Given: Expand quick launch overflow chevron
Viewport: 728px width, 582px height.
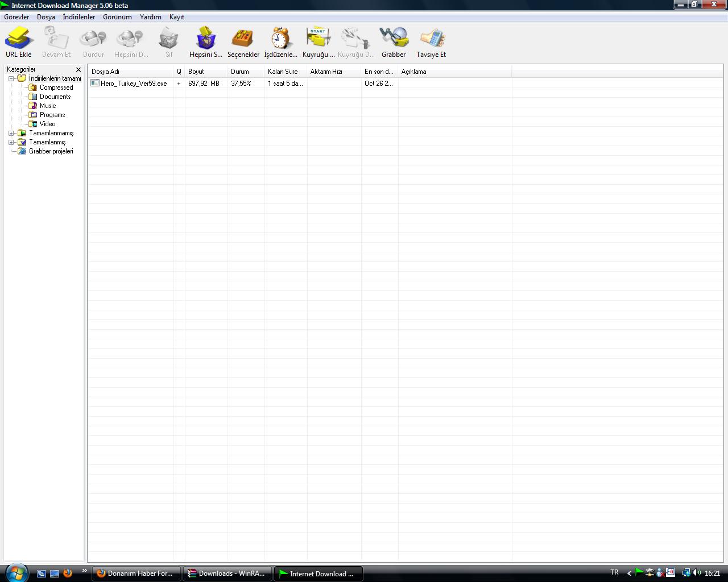Looking at the screenshot, I should [x=85, y=570].
